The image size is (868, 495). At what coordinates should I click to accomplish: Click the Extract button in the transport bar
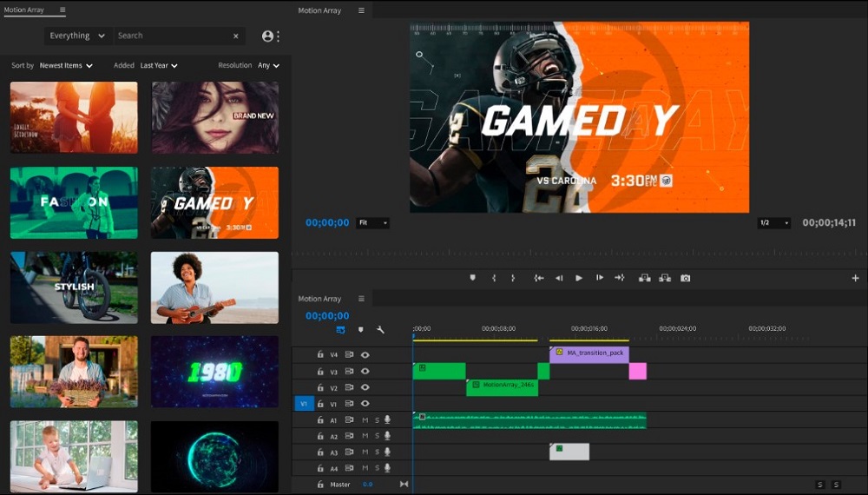[x=665, y=278]
